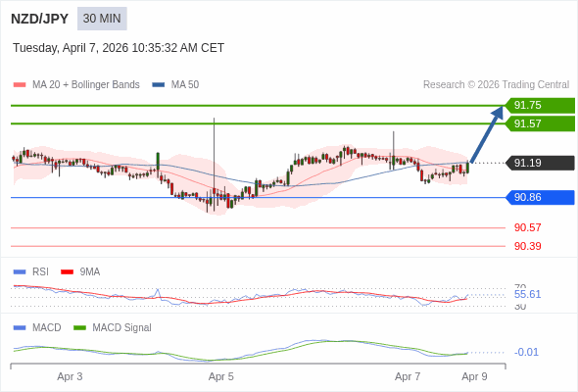Viewport: 578px width, 392px height.
Task: Click the 91.57 resistance price tag
Action: tap(540, 123)
